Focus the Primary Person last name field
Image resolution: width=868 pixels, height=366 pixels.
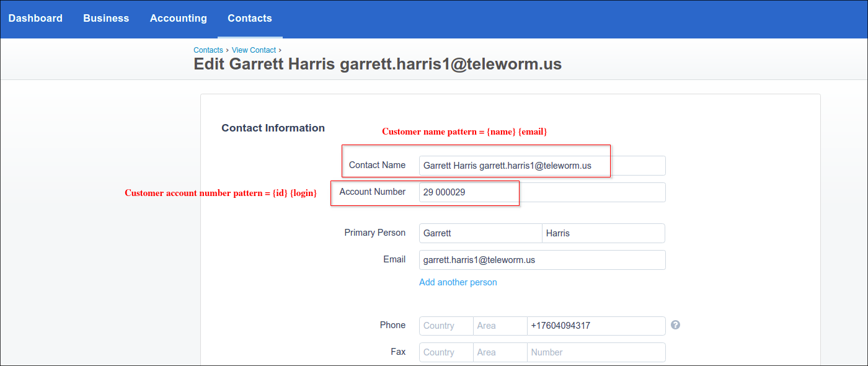coord(603,233)
